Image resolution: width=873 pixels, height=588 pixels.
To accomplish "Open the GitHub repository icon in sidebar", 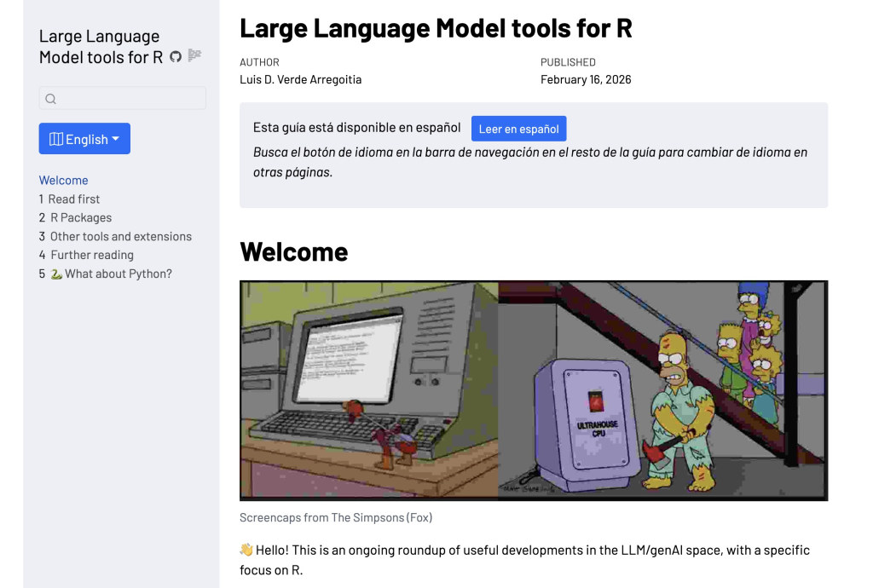I will click(176, 57).
